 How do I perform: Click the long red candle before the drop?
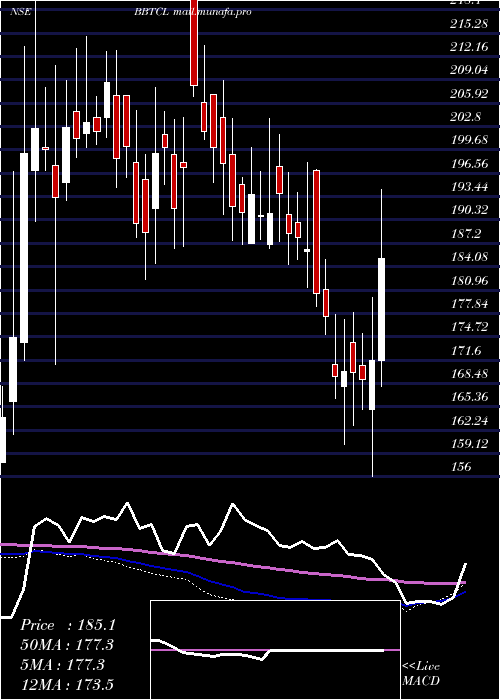[x=317, y=232]
